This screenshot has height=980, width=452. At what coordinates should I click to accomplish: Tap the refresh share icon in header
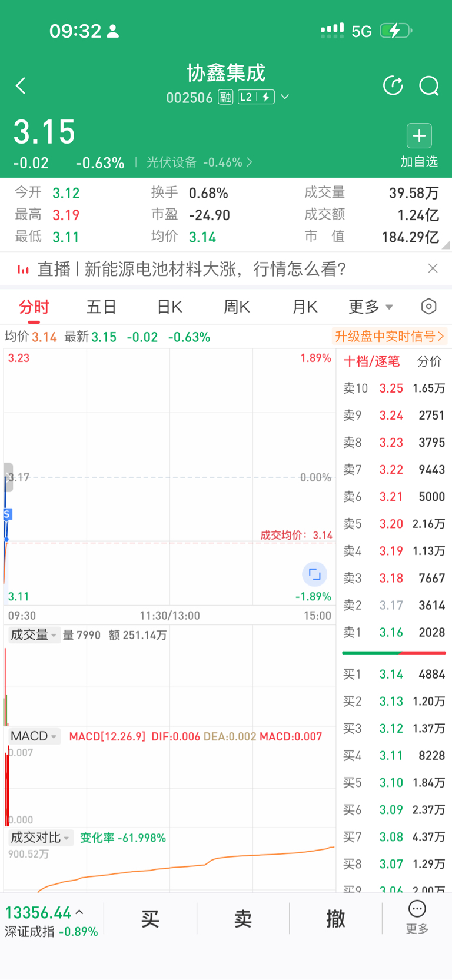pos(393,85)
